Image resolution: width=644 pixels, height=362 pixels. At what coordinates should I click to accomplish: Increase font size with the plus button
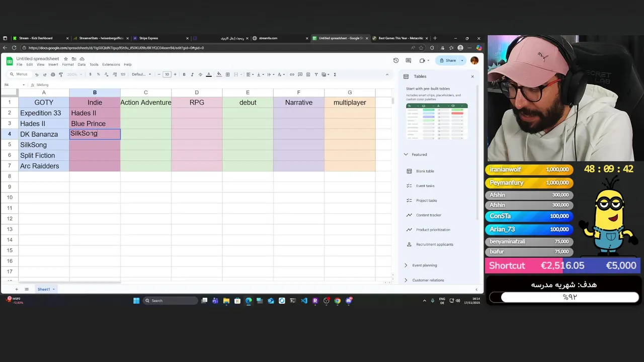[x=175, y=74]
